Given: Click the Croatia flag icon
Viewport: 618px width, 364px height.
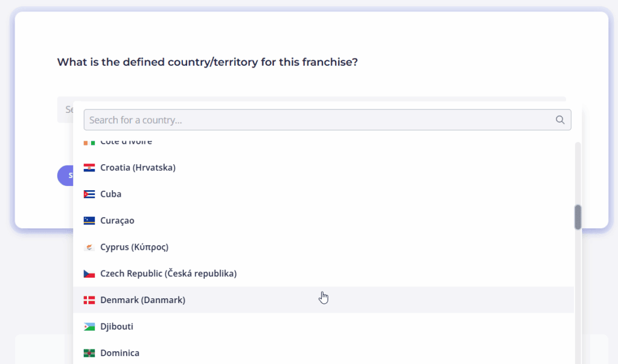Looking at the screenshot, I should 89,168.
